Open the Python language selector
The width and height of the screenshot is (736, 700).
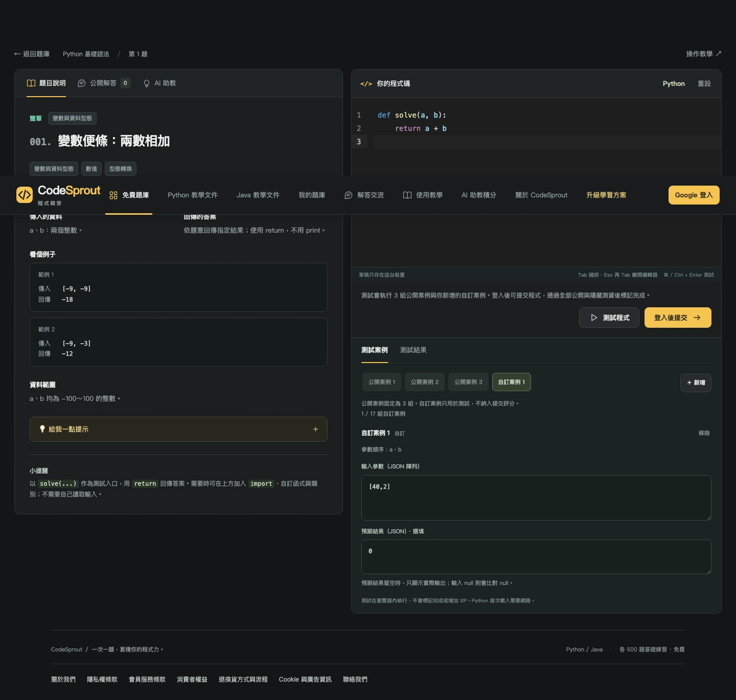674,83
